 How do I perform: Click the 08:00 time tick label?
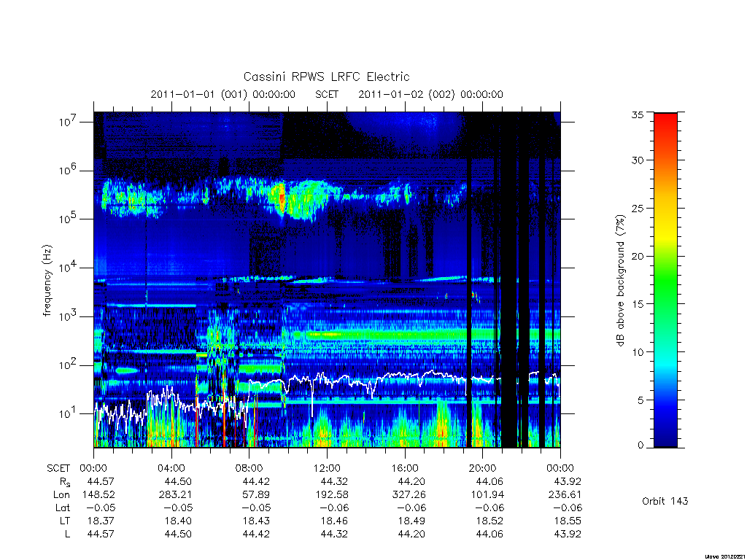pyautogui.click(x=249, y=468)
